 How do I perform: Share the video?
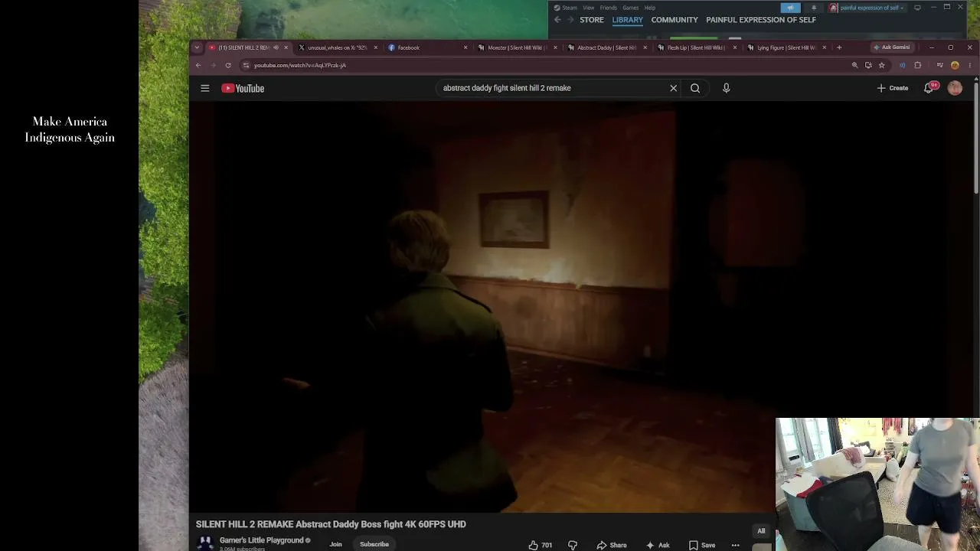pyautogui.click(x=612, y=545)
